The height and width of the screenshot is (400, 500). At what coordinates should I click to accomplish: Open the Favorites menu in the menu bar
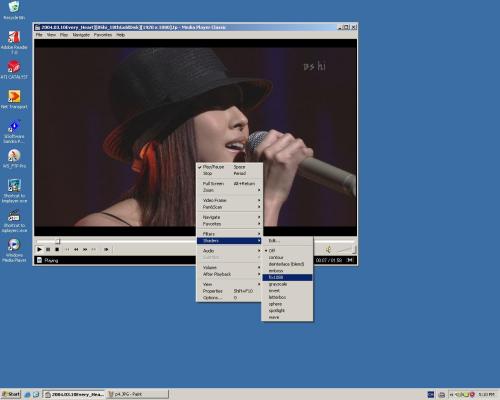click(103, 35)
